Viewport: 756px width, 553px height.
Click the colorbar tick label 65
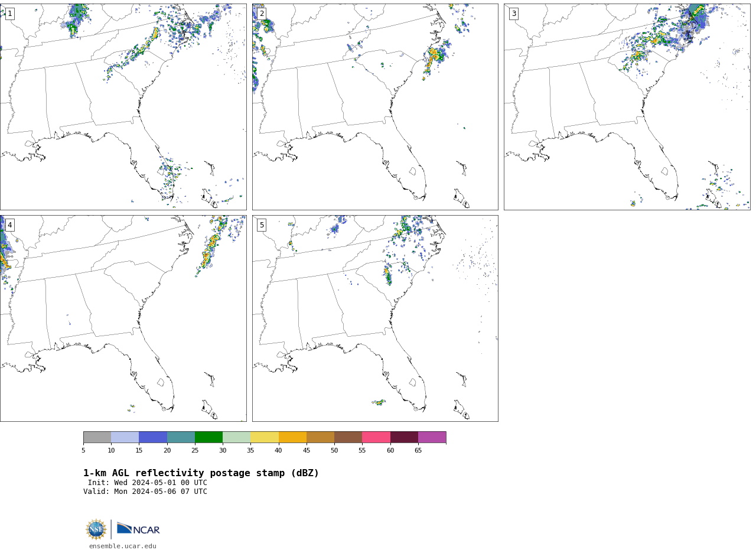pyautogui.click(x=418, y=451)
